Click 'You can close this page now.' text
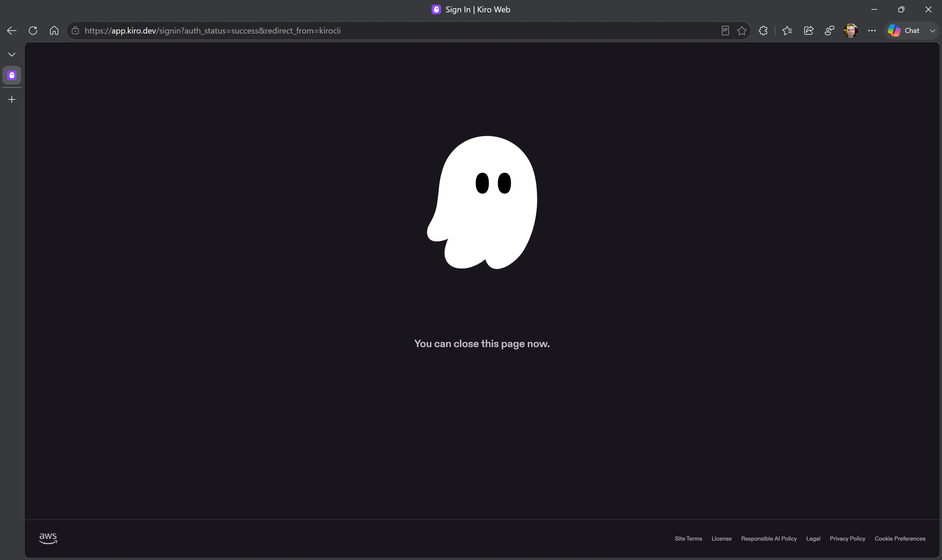 (482, 344)
